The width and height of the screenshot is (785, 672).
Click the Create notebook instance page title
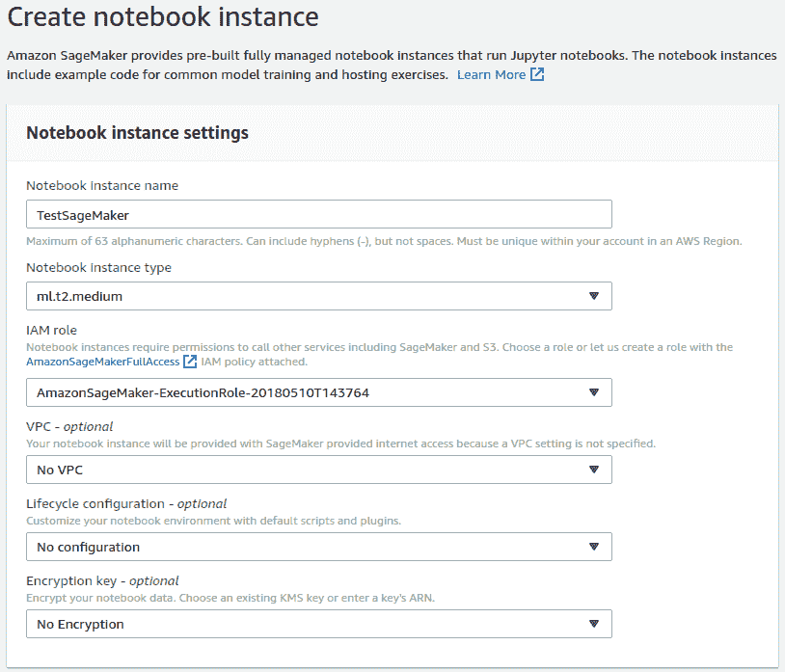pyautogui.click(x=163, y=16)
